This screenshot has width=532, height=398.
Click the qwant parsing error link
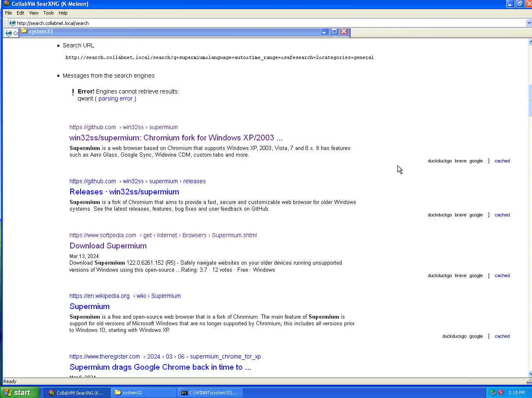click(x=116, y=98)
